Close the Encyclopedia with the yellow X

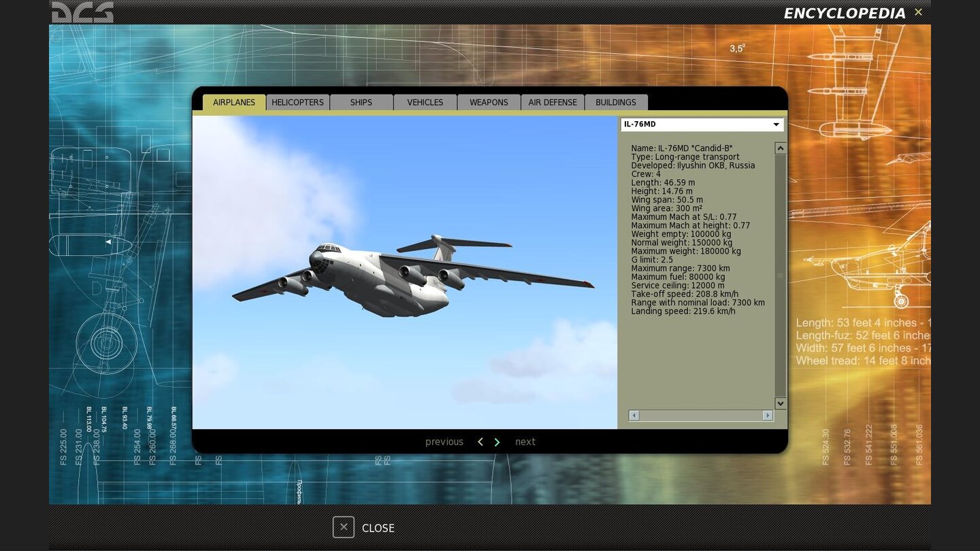tap(918, 12)
